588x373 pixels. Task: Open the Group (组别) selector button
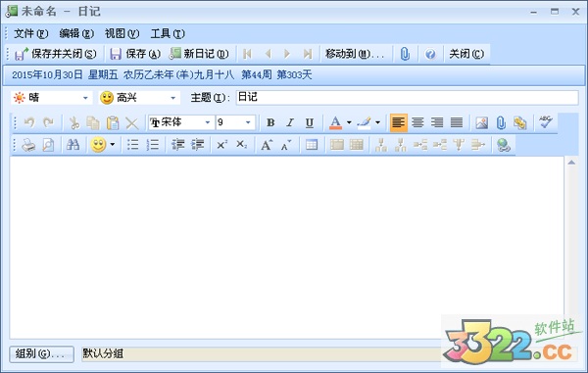41,353
